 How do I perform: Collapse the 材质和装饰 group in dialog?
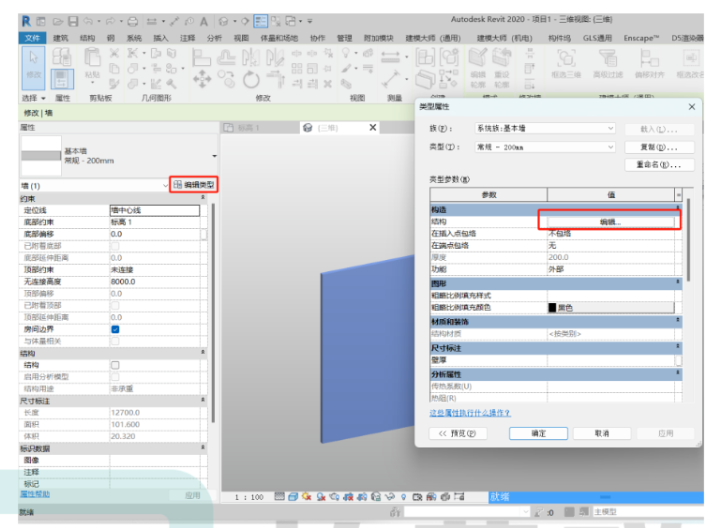click(x=678, y=320)
